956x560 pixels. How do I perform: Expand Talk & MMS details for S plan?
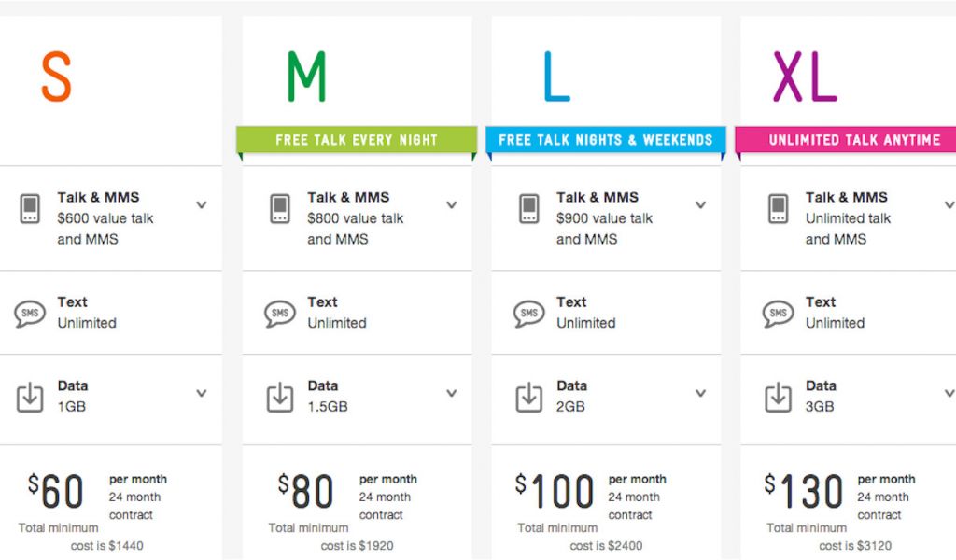(x=202, y=204)
